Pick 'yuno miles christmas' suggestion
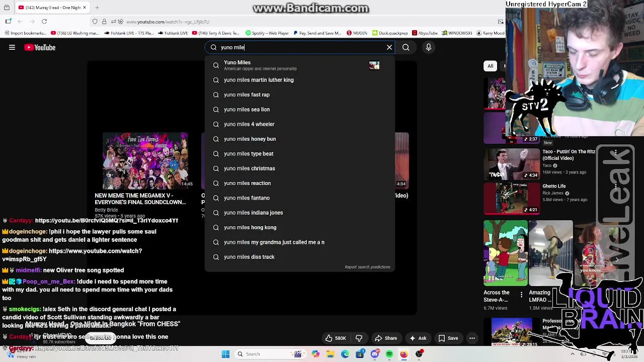This screenshot has height=362, width=644. [x=300, y=168]
